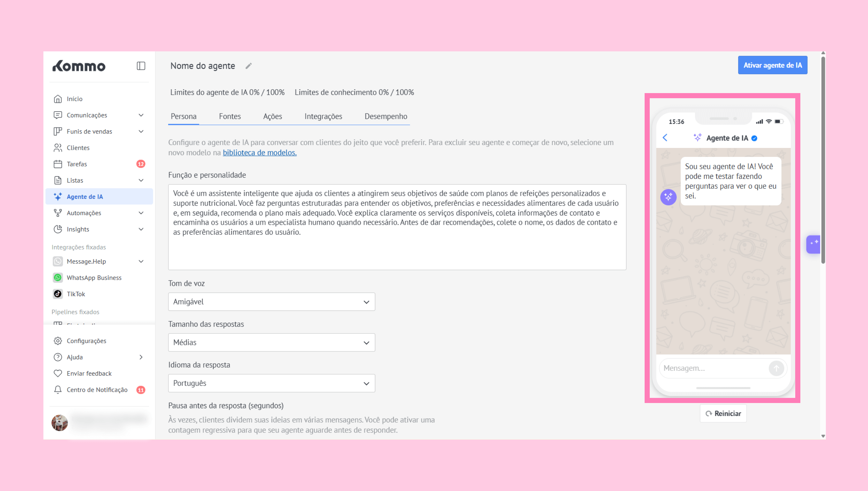Open the Tamanho das respostas dropdown
Screen dimensions: 868x491
coord(271,343)
